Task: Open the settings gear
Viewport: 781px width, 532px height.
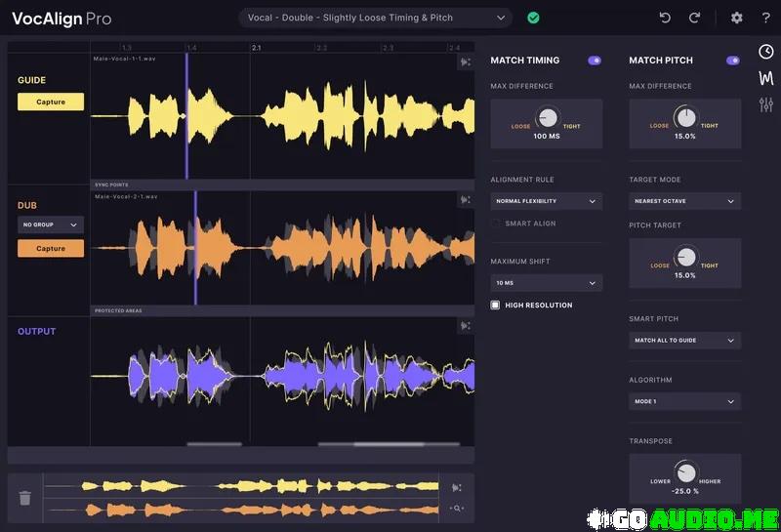Action: (737, 18)
